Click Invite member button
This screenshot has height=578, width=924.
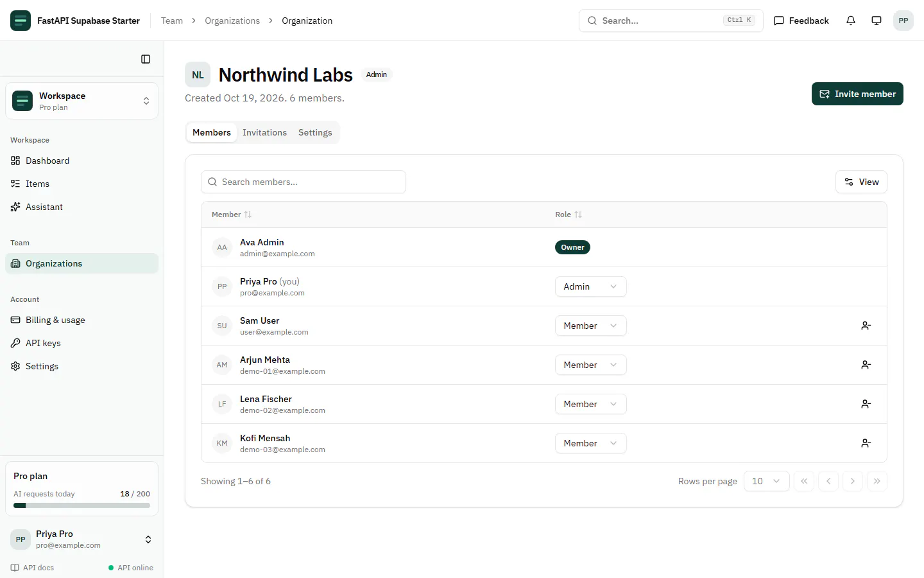click(857, 94)
